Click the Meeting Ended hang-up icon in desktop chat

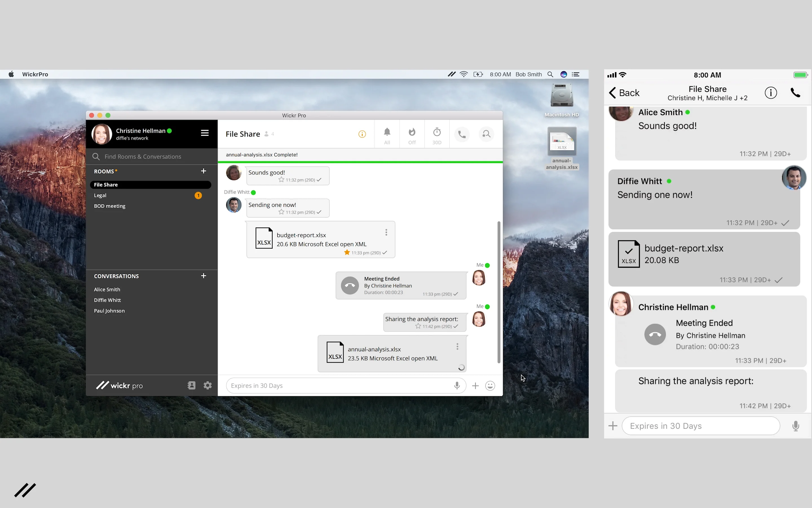(x=350, y=285)
